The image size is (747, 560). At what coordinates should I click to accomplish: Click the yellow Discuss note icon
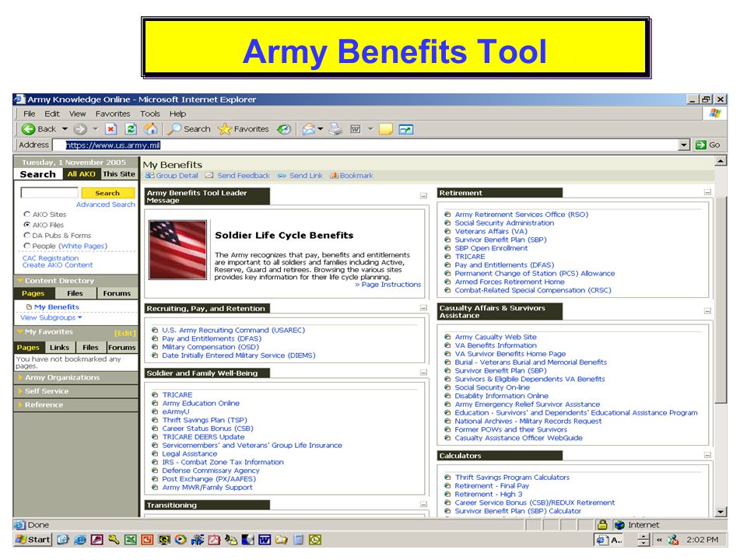(x=385, y=129)
